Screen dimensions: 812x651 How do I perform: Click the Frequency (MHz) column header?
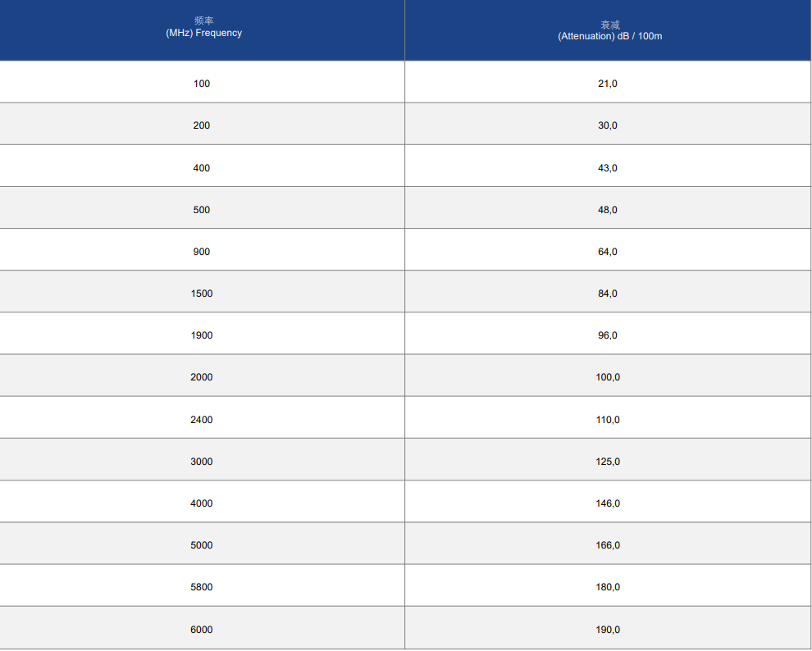(202, 30)
